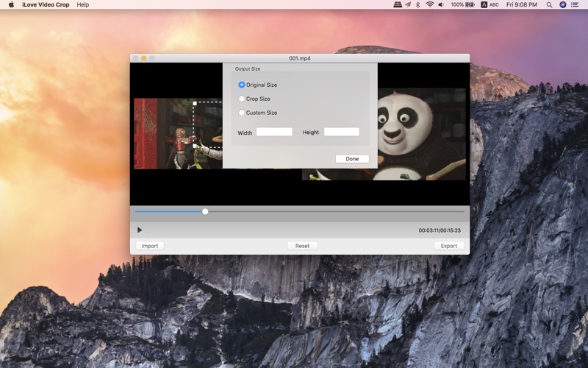This screenshot has height=368, width=588.
Task: Click the 001.mp4 window title
Action: point(300,58)
